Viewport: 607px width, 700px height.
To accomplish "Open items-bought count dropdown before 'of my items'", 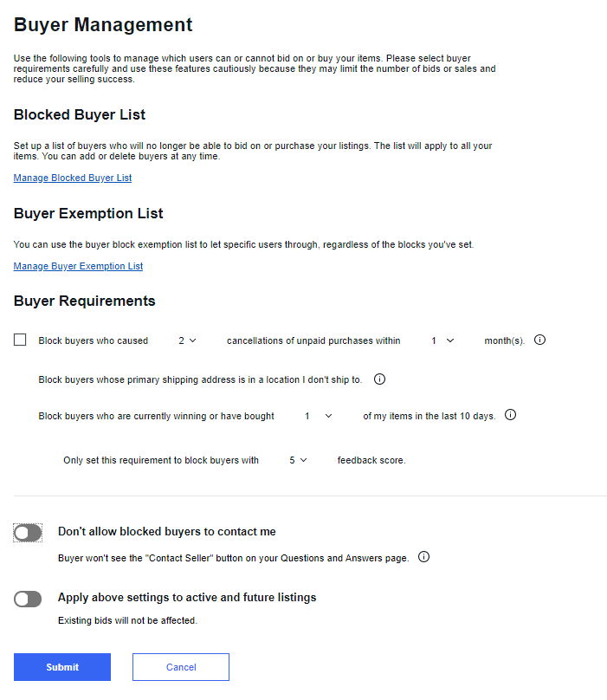I will (x=319, y=416).
